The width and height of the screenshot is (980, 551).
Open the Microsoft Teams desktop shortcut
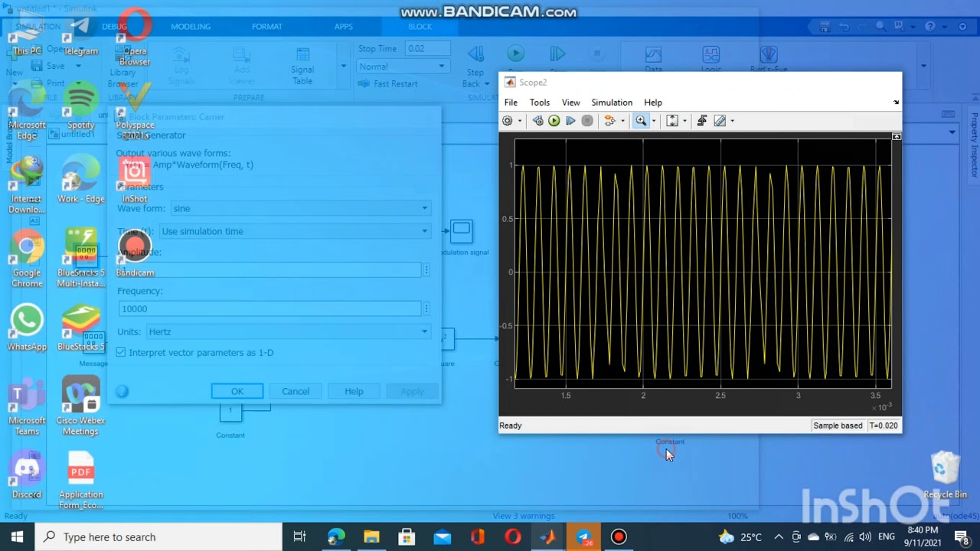27,408
